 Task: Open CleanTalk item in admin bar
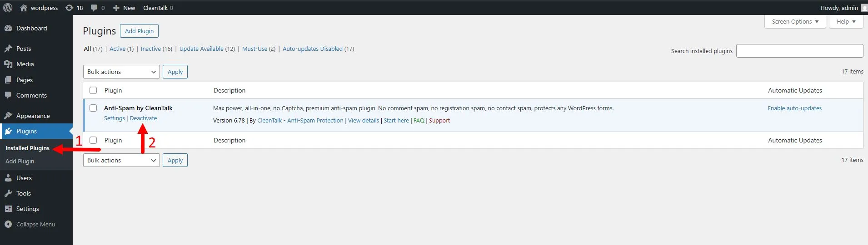click(x=158, y=8)
